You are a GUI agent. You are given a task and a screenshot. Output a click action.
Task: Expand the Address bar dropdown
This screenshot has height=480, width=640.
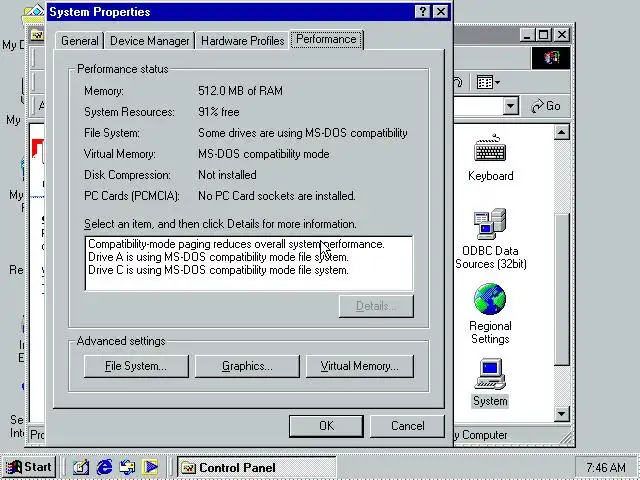pos(510,106)
